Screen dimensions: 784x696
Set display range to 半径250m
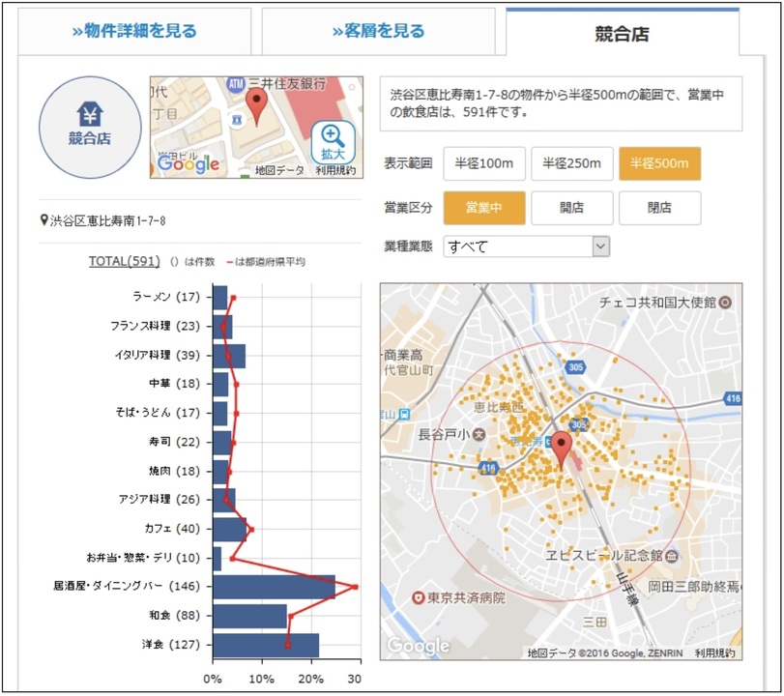[571, 163]
